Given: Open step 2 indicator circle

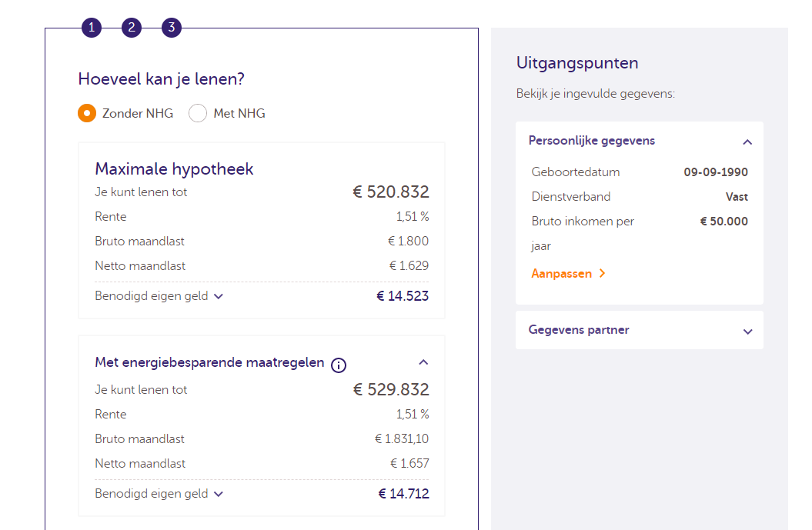Looking at the screenshot, I should click(x=131, y=28).
